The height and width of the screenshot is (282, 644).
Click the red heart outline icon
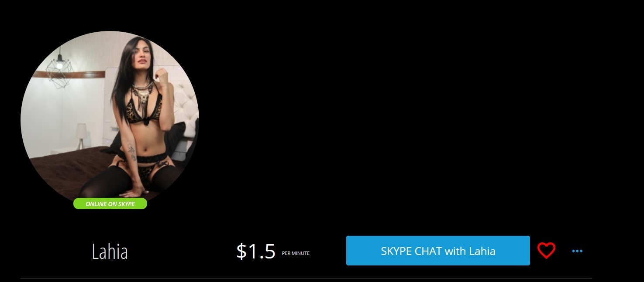pos(546,251)
